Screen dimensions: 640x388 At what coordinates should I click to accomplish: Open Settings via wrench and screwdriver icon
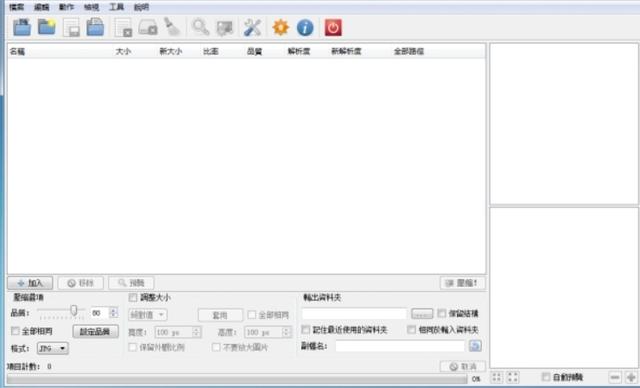252,27
